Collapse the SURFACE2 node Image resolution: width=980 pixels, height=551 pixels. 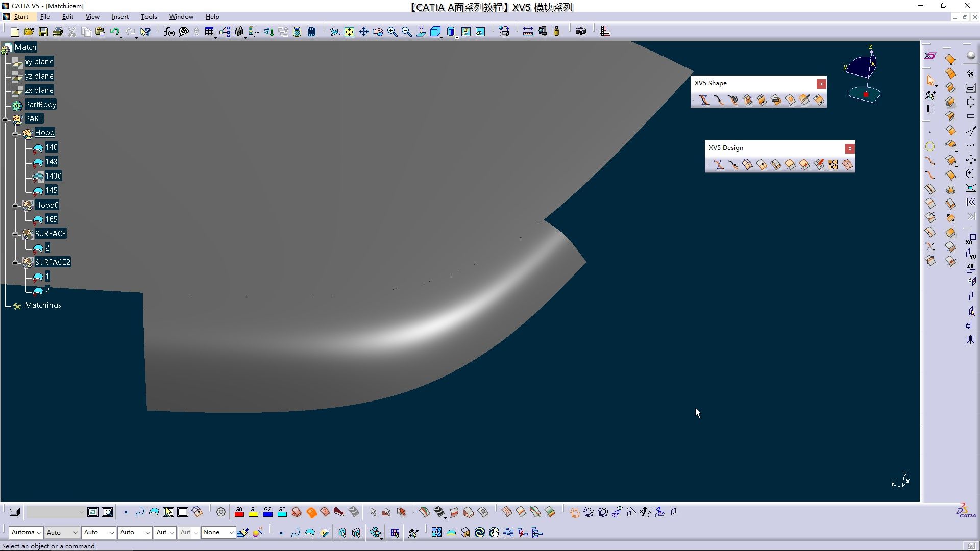coord(16,263)
